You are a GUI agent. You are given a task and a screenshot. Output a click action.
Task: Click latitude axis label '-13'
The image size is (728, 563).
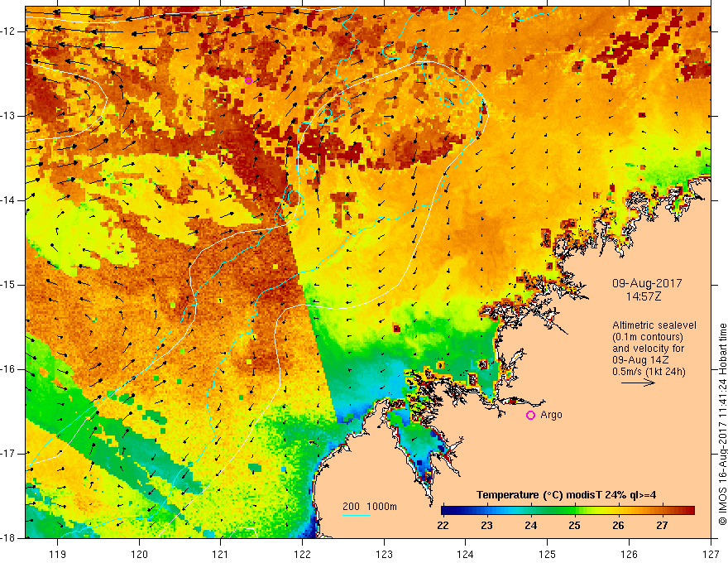click(8, 116)
